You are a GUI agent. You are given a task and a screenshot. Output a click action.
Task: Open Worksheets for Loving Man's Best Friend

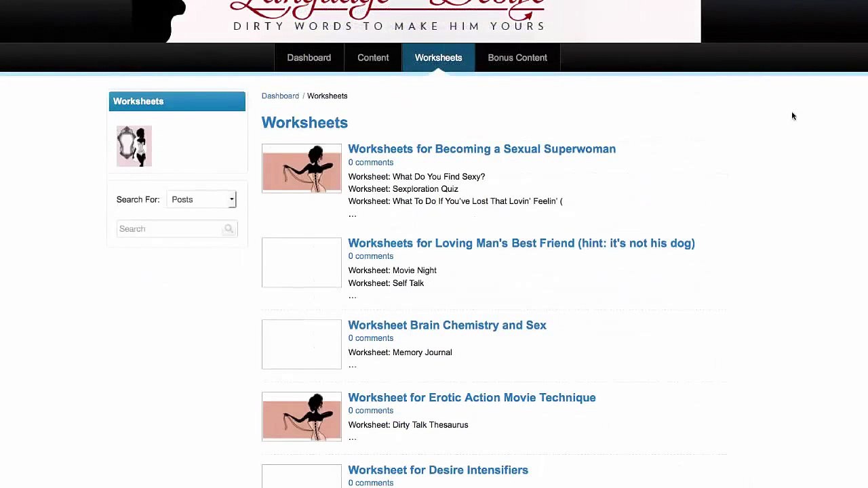pyautogui.click(x=521, y=243)
